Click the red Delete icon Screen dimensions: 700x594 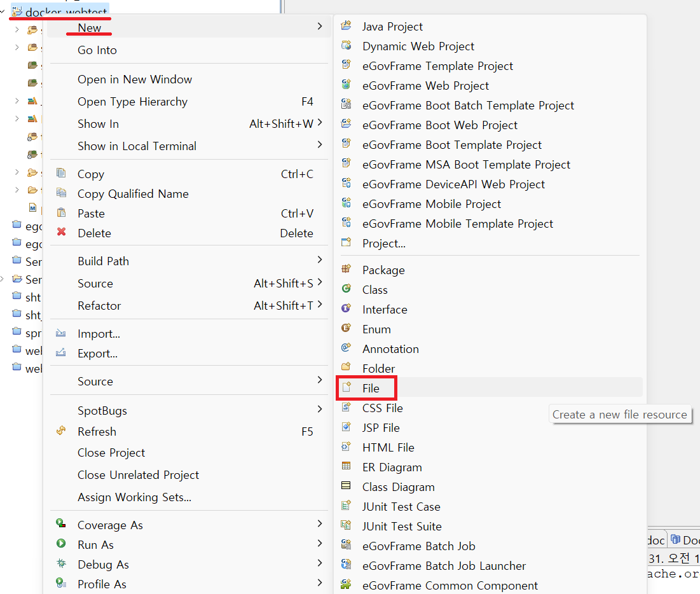(x=61, y=233)
